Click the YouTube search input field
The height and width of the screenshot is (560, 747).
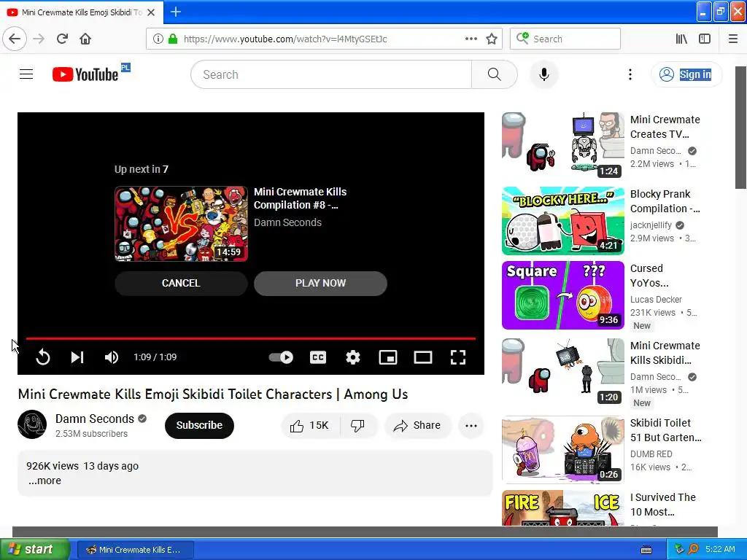coord(331,74)
